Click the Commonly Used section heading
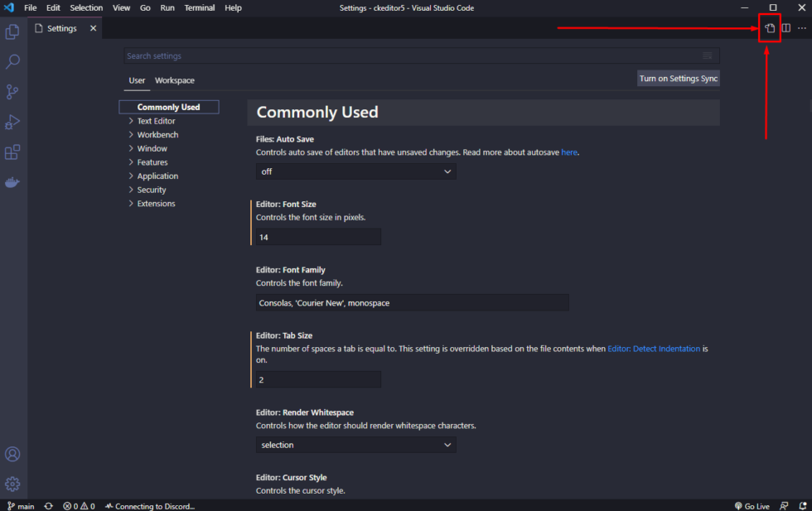Screen dimensions: 812x511 (317, 113)
